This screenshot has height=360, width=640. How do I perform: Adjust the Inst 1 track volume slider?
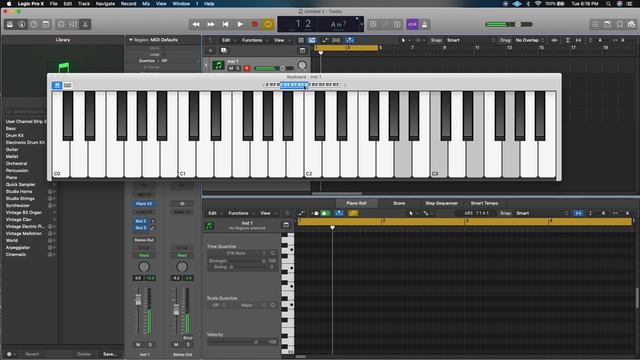[274, 68]
